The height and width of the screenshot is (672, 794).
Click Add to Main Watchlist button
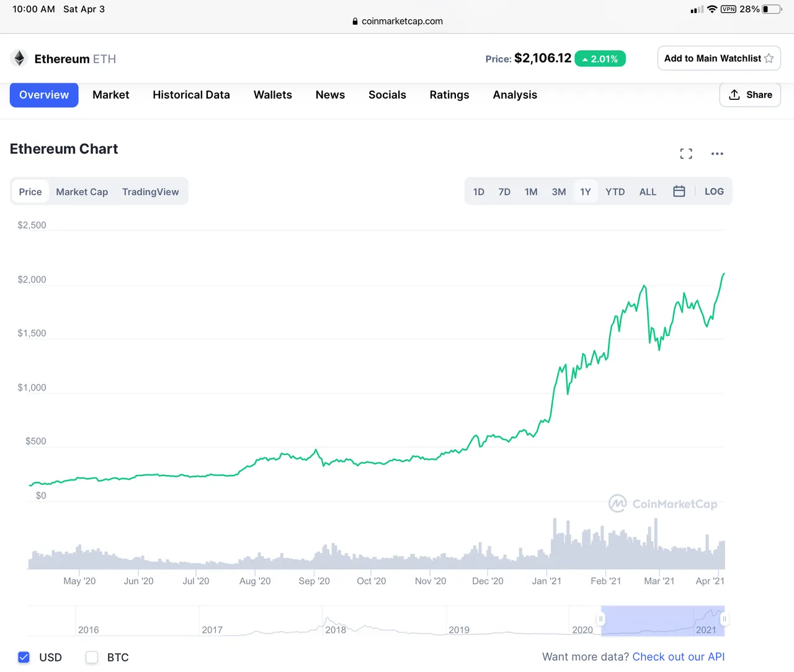click(x=719, y=58)
